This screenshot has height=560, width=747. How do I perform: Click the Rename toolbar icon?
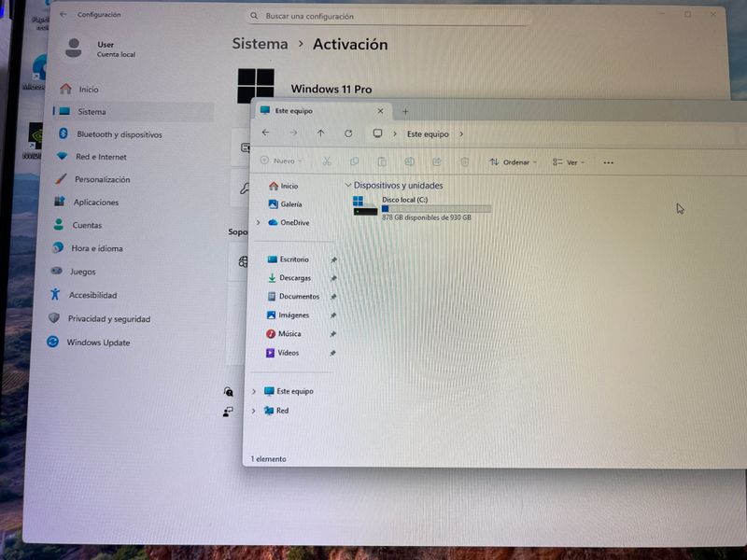pos(409,161)
